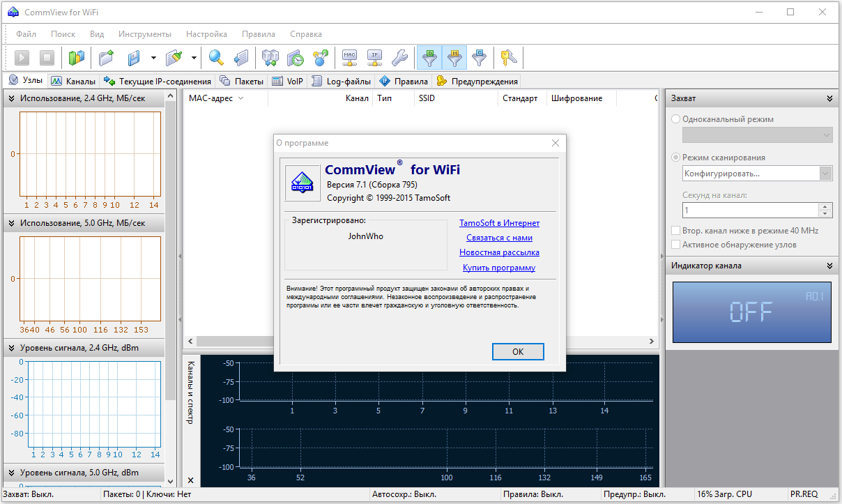Open the keys toolbar icon
The height and width of the screenshot is (504, 842).
pos(509,58)
